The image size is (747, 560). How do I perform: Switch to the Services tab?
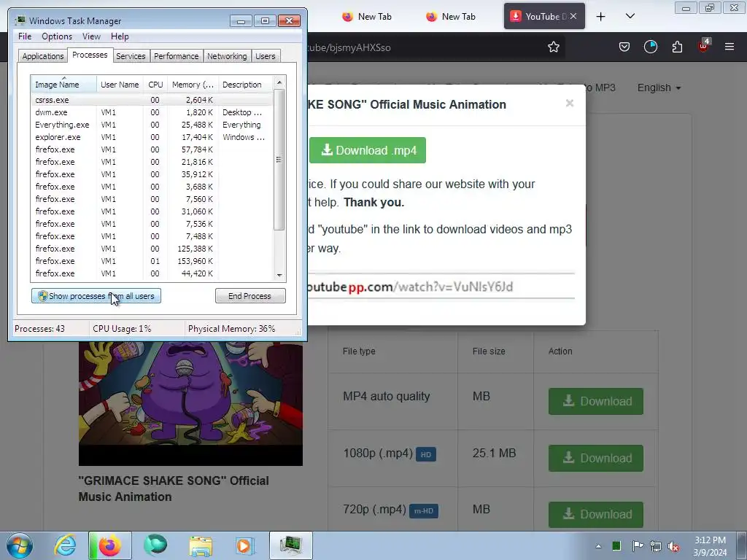coord(131,56)
